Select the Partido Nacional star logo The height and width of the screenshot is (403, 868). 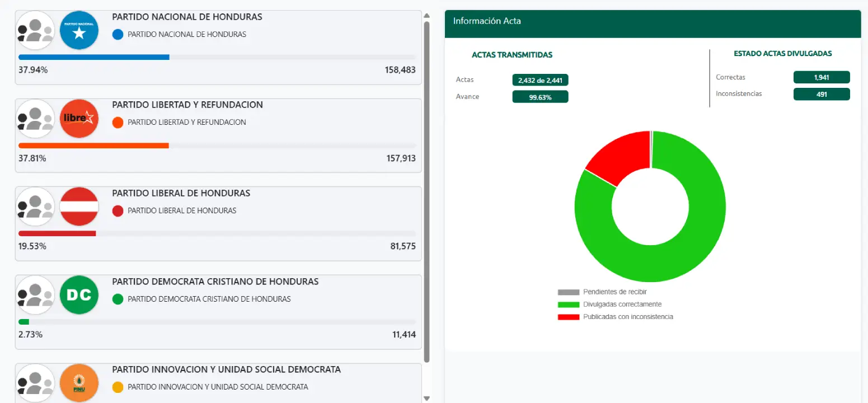click(79, 30)
